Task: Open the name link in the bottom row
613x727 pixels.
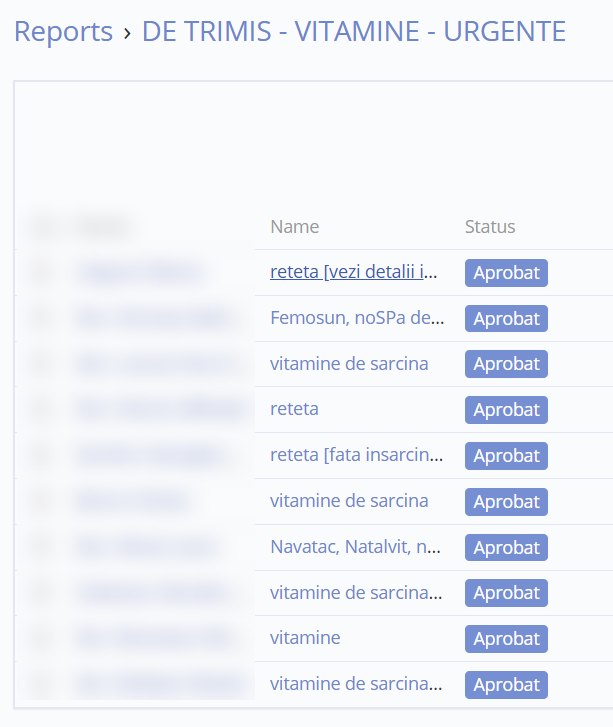Action: tap(354, 684)
